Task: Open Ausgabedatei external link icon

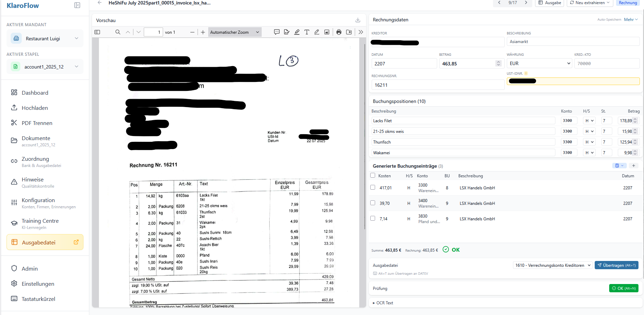Action: pos(76,242)
